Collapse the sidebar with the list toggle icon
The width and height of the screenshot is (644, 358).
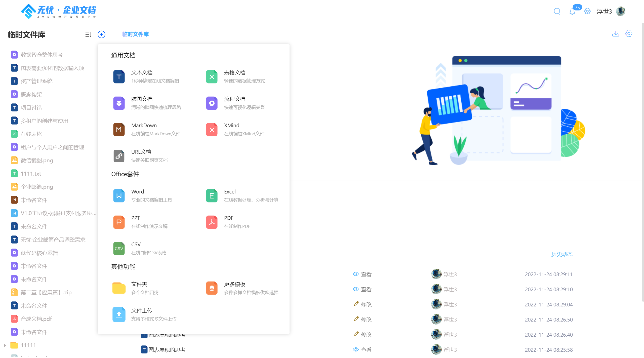pos(88,34)
